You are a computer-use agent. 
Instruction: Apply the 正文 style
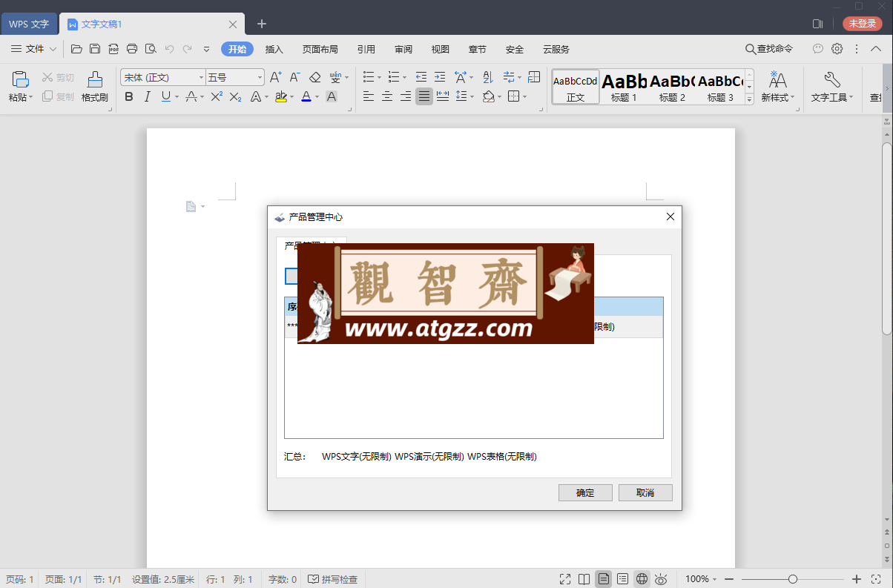click(576, 87)
